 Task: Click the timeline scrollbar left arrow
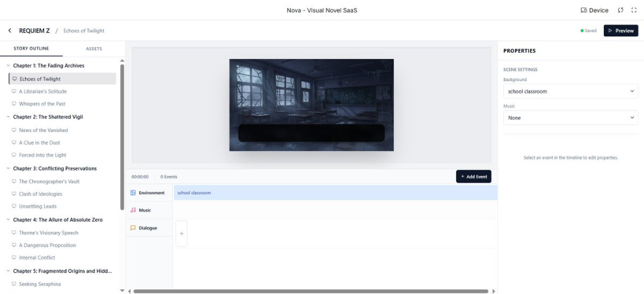130,291
